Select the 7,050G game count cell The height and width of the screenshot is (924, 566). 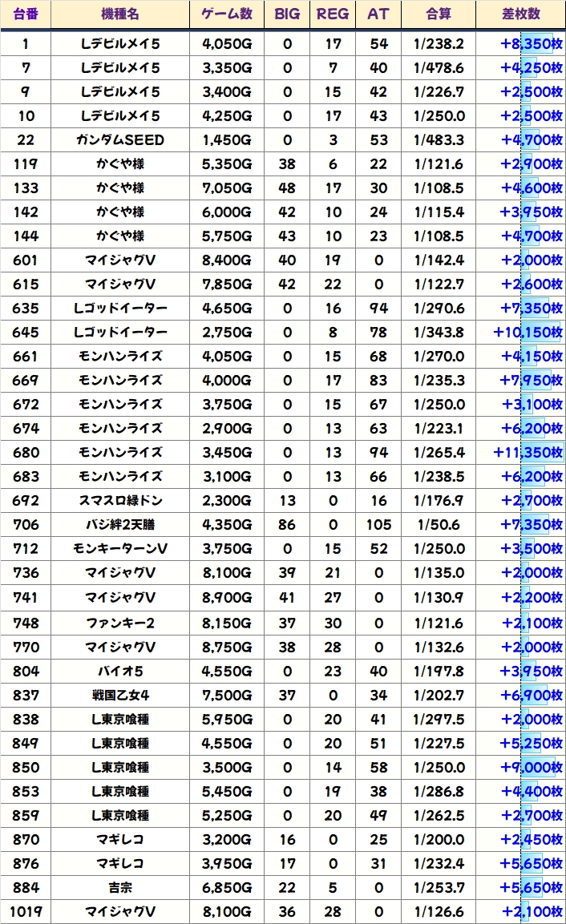[227, 188]
